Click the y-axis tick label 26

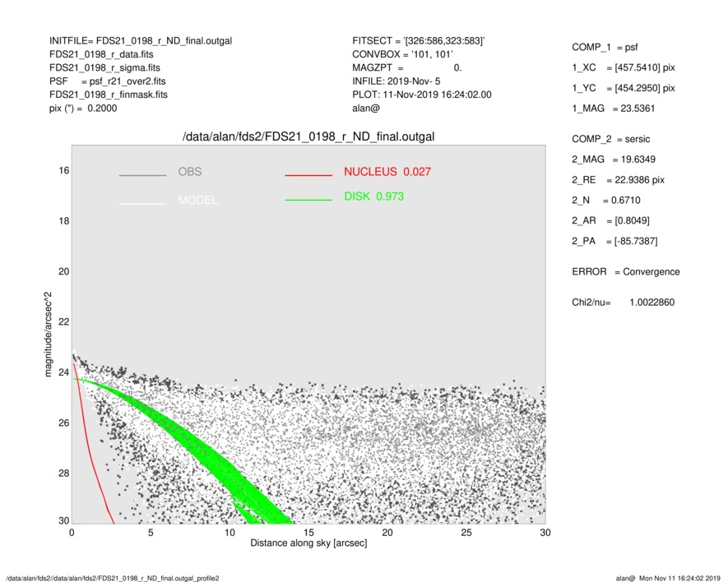coord(64,423)
